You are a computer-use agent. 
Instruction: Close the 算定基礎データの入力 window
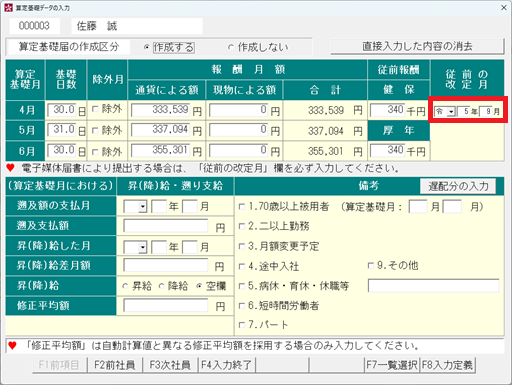[x=504, y=7]
